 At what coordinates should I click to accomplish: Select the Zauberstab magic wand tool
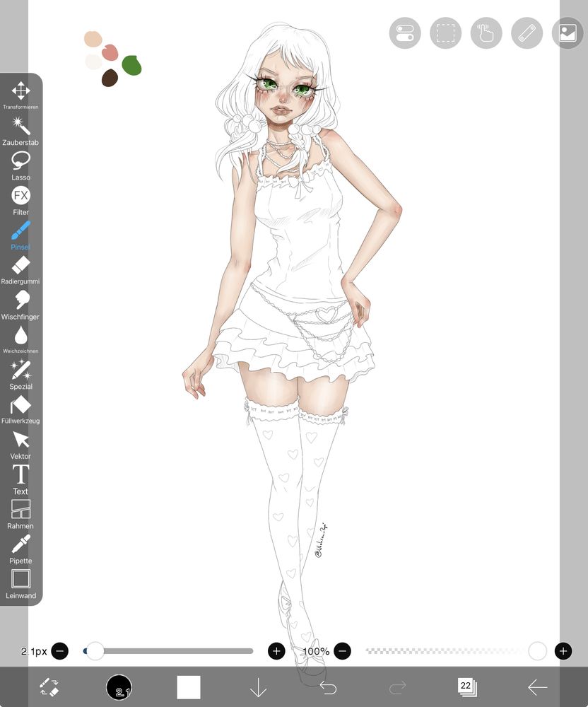click(x=20, y=131)
